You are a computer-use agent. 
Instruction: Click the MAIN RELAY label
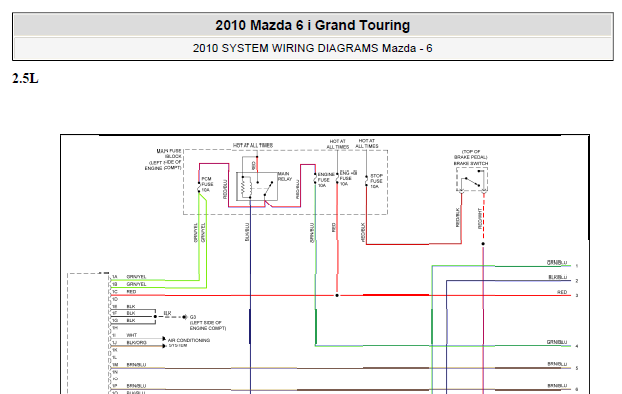tap(285, 177)
